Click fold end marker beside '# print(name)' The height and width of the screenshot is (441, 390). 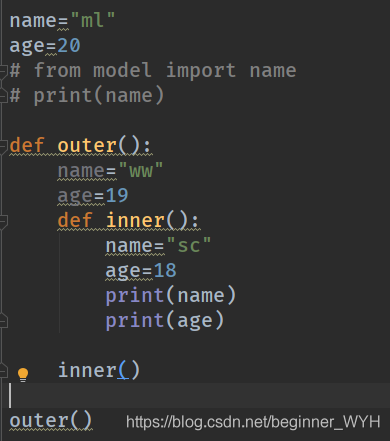pyautogui.click(x=3, y=96)
